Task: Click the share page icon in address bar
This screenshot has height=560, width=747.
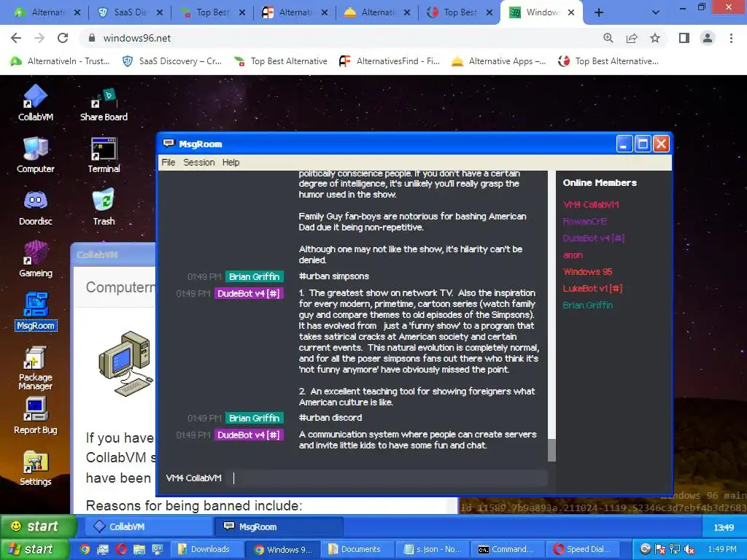Action: [632, 38]
